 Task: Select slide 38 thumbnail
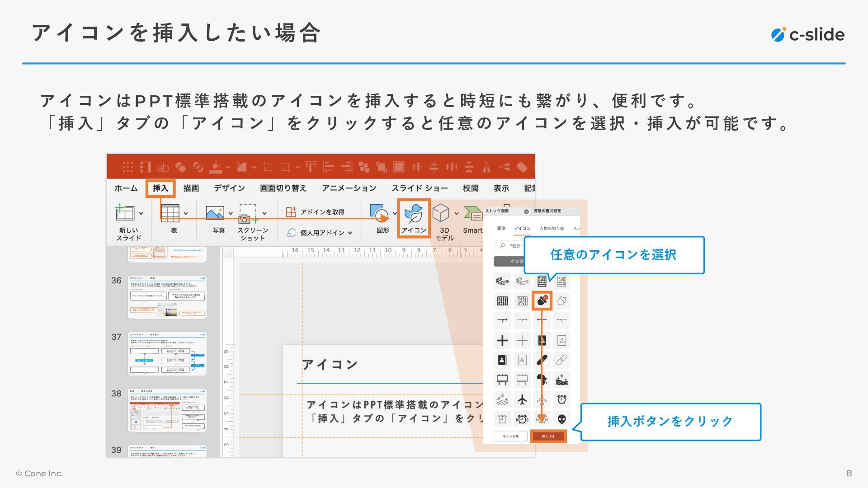[x=167, y=410]
